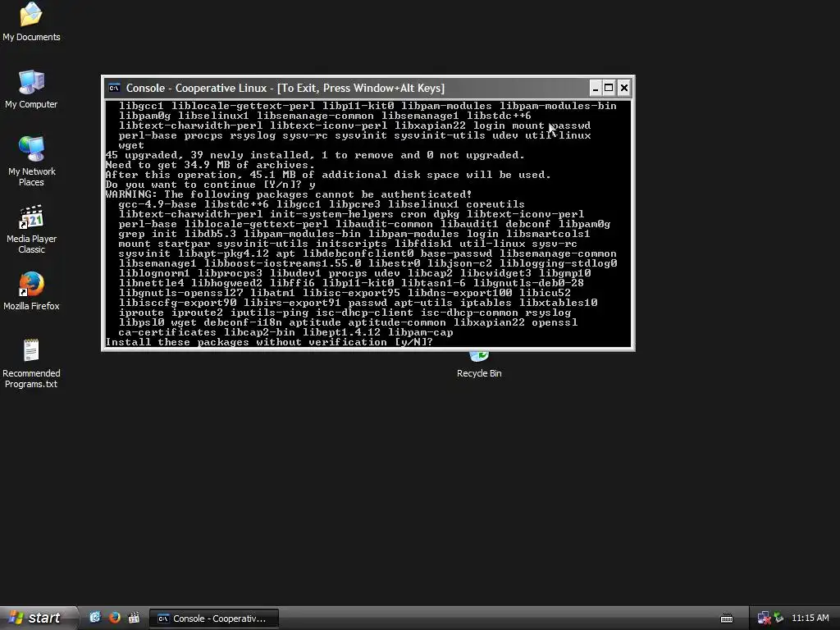Click the 'initscripts' package name
The height and width of the screenshot is (630, 840).
[x=351, y=244]
